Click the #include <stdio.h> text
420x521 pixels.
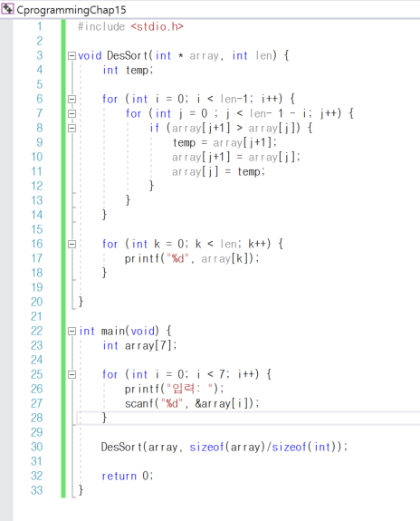pyautogui.click(x=130, y=26)
